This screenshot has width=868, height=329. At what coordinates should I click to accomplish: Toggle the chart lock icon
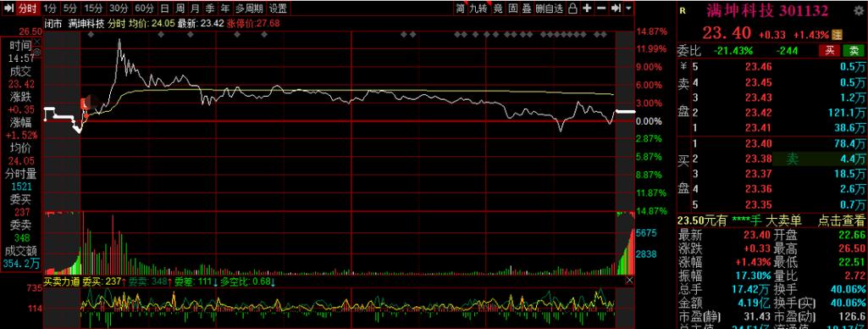point(573,8)
